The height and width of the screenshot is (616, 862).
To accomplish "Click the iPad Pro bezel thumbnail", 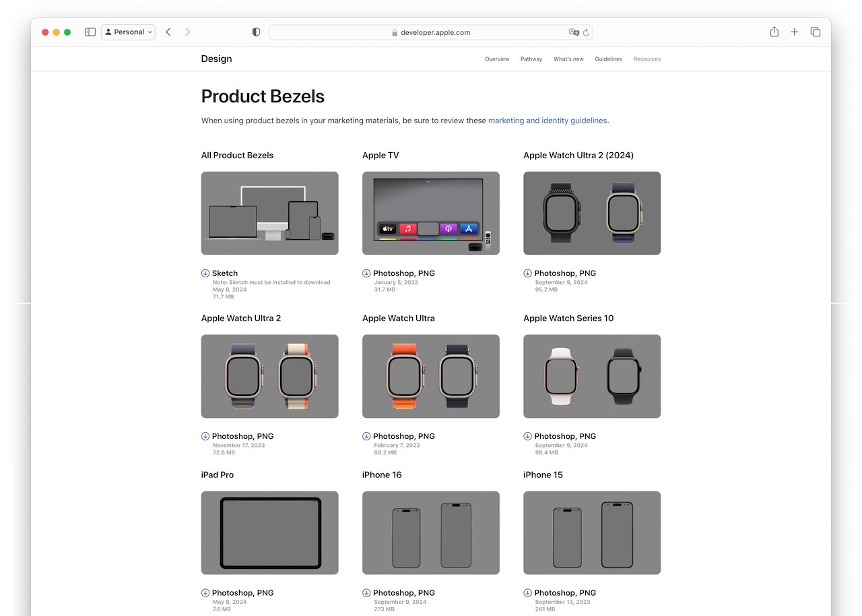I will [x=269, y=533].
